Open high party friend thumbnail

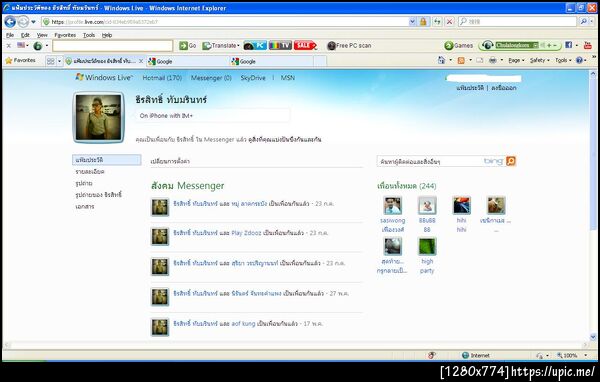click(427, 247)
